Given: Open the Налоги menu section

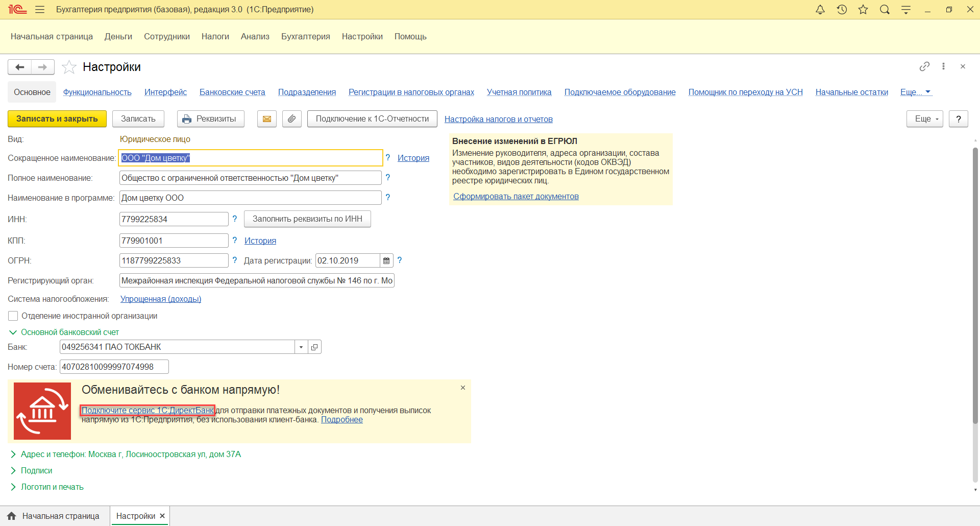Looking at the screenshot, I should 215,37.
